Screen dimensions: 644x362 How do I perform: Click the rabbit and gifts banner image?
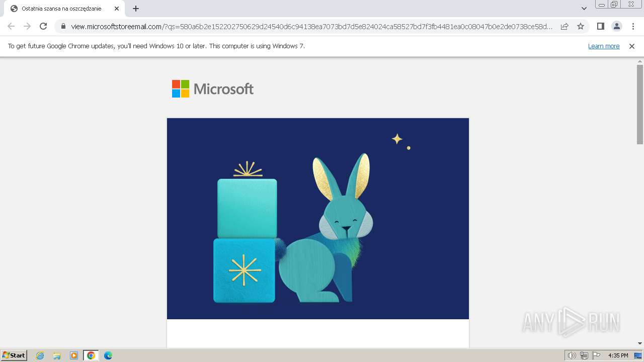point(318,219)
